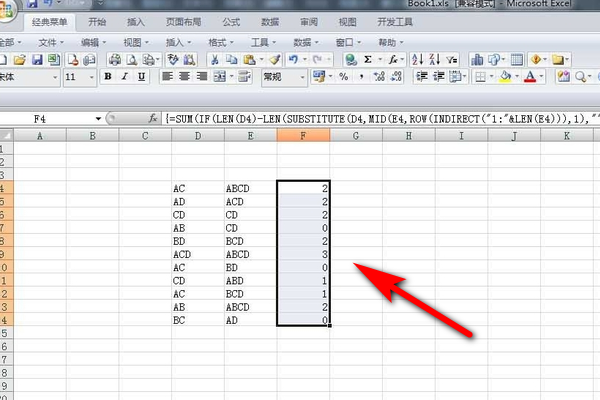Save the workbook with the floppy disk icon
The image size is (600, 400).
coord(37,60)
